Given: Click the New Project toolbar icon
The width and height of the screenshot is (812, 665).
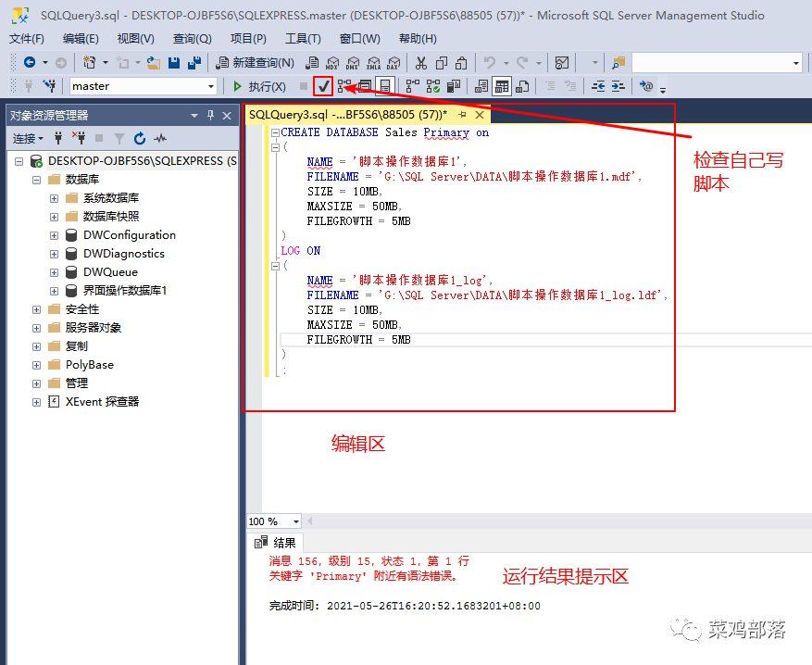Looking at the screenshot, I should pos(90,63).
